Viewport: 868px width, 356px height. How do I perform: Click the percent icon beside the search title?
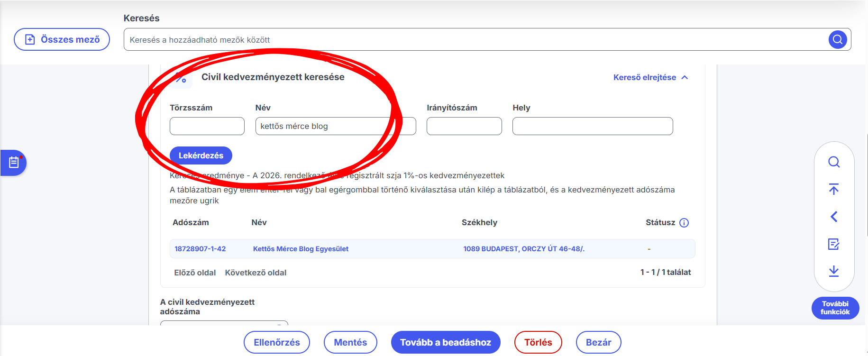181,77
